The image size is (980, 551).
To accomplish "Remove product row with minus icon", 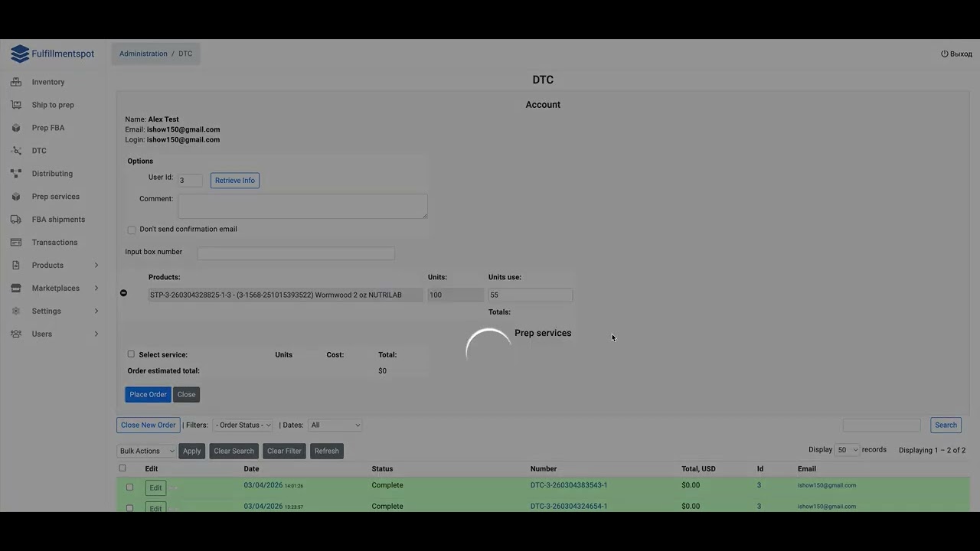I will [123, 293].
